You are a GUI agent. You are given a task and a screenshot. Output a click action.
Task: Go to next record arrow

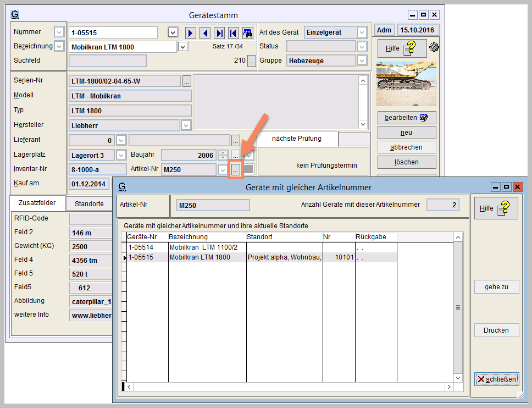point(191,33)
